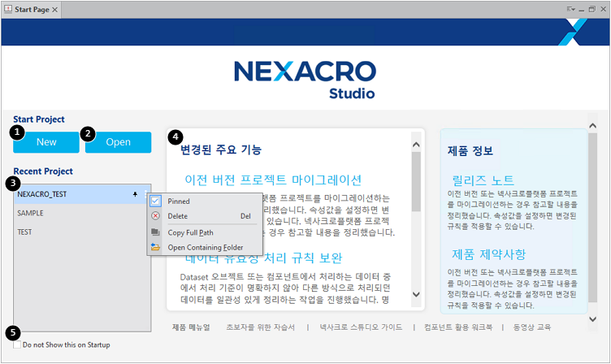
Task: Click the three-dot handle beside NEXACRO_TEST
Action: (146, 194)
